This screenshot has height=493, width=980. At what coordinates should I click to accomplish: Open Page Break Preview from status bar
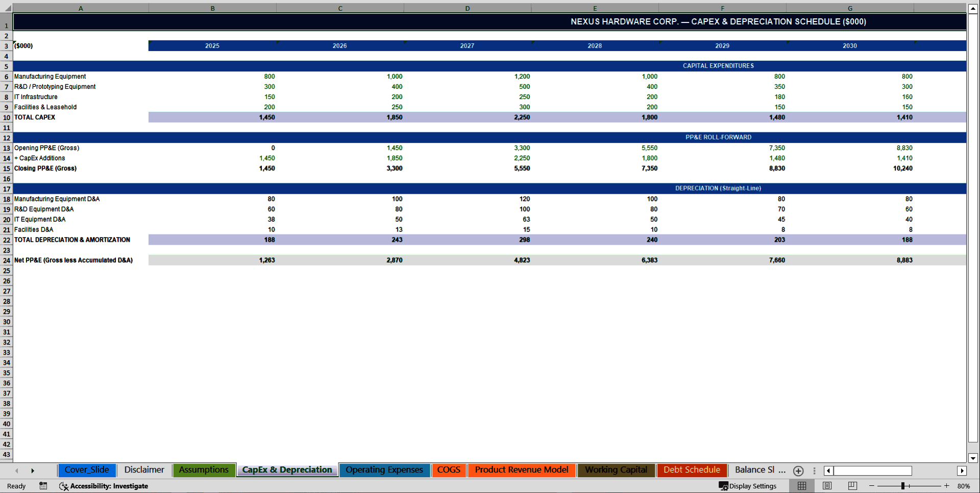coord(851,486)
